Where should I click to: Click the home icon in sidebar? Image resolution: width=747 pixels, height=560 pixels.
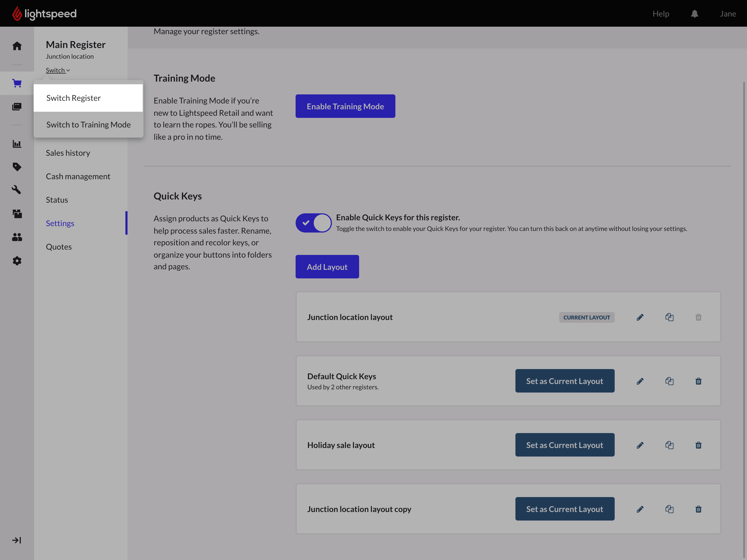pos(17,46)
